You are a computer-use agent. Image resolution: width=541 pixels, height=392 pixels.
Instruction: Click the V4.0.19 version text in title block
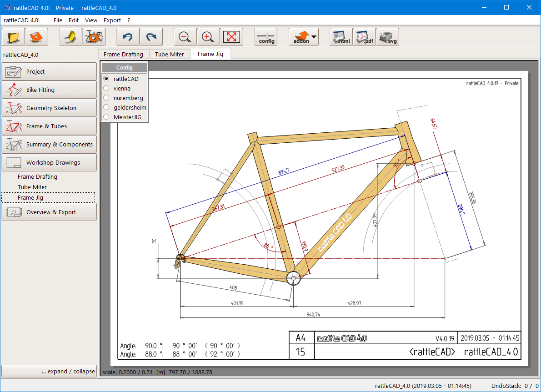(445, 338)
